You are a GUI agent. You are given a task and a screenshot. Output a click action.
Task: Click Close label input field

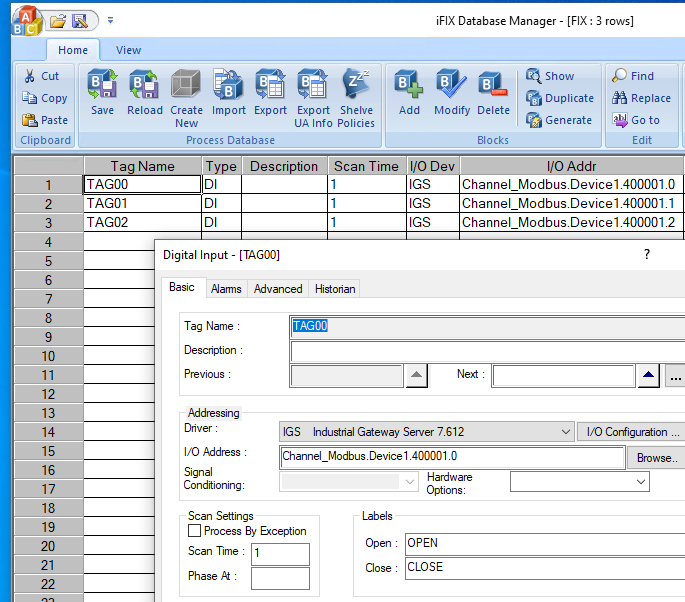click(x=545, y=568)
